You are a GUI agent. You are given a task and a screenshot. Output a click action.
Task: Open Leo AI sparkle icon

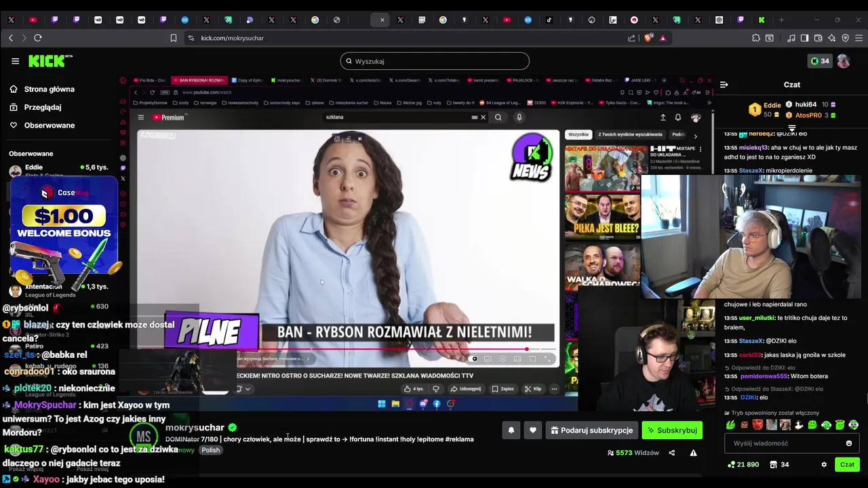(832, 38)
